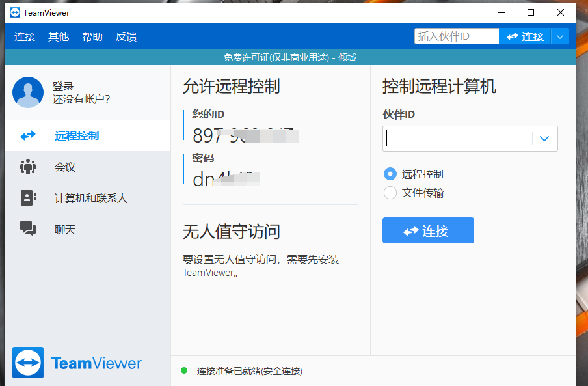Minimize the TeamViewer window
The width and height of the screenshot is (588, 386).
[501, 12]
